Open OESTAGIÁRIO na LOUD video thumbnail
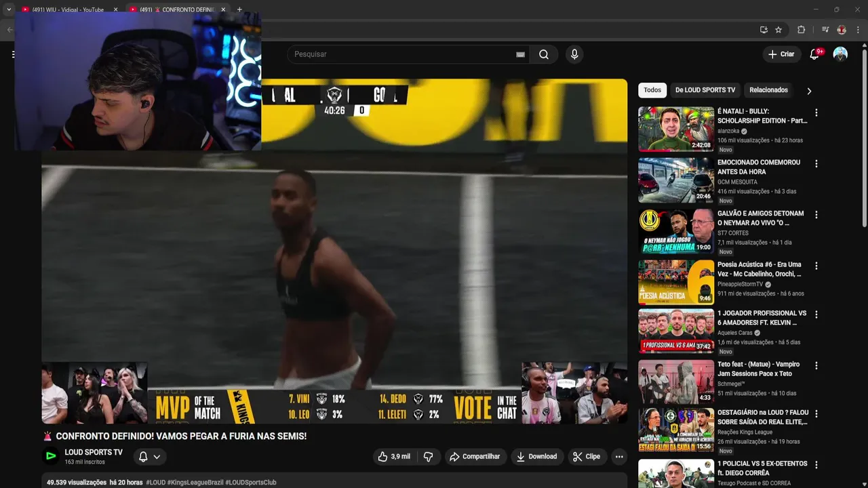 pos(676,430)
